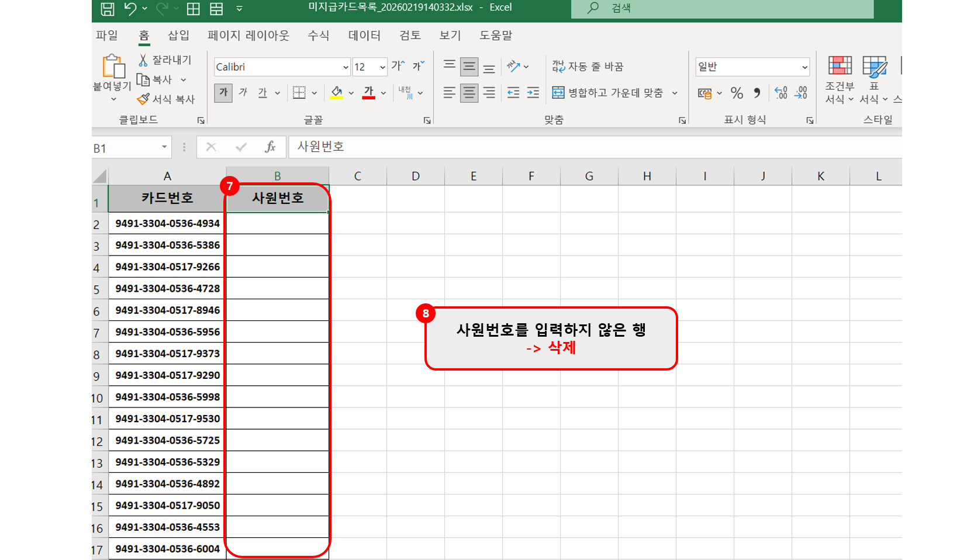
Task: Increase decimal places icon
Action: pos(781,93)
